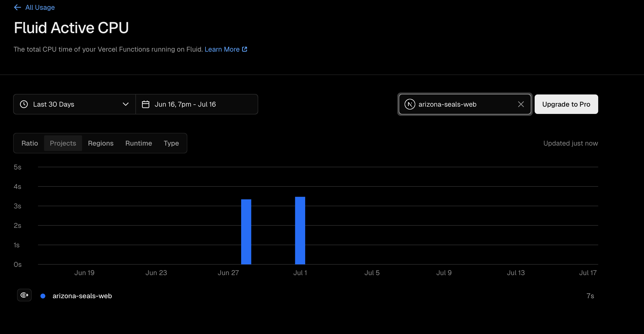
Task: Open the All Usage link text
Action: (40, 8)
